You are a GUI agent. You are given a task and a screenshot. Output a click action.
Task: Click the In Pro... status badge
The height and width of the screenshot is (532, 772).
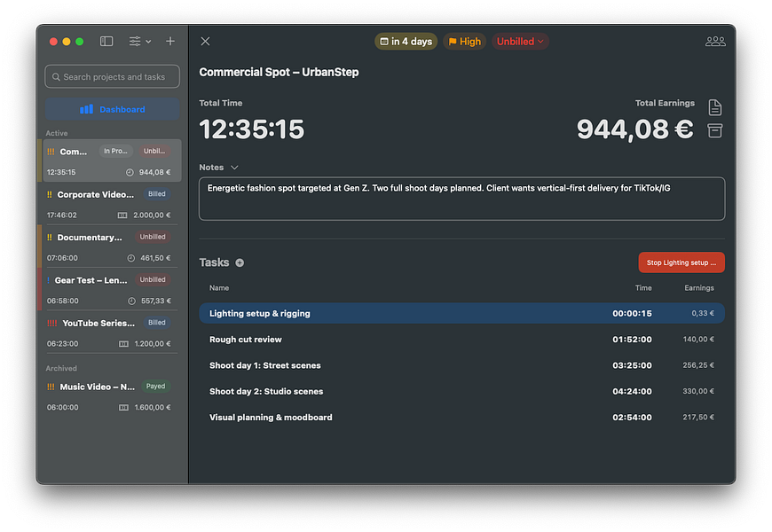[115, 151]
